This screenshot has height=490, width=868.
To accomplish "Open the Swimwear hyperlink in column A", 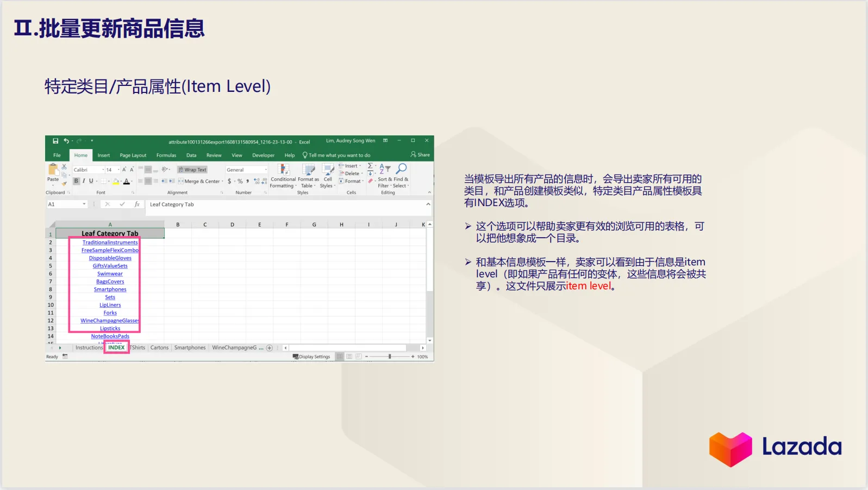I will (x=110, y=274).
